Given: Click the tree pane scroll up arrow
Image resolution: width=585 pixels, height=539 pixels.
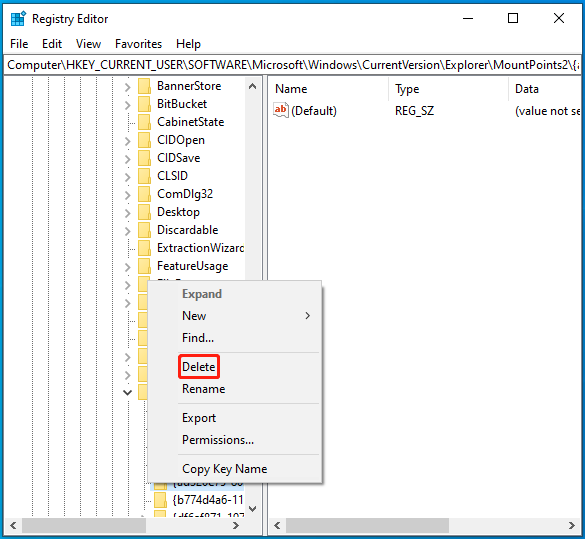Looking at the screenshot, I should pyautogui.click(x=253, y=87).
